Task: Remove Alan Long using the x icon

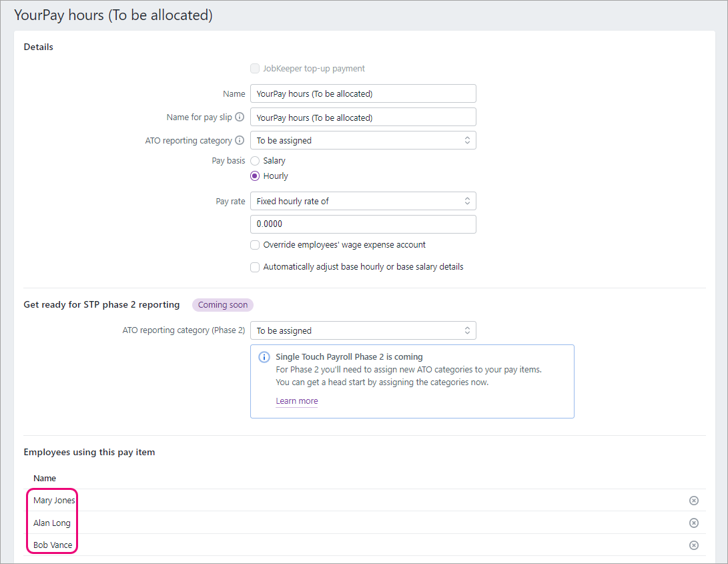Action: tap(693, 523)
